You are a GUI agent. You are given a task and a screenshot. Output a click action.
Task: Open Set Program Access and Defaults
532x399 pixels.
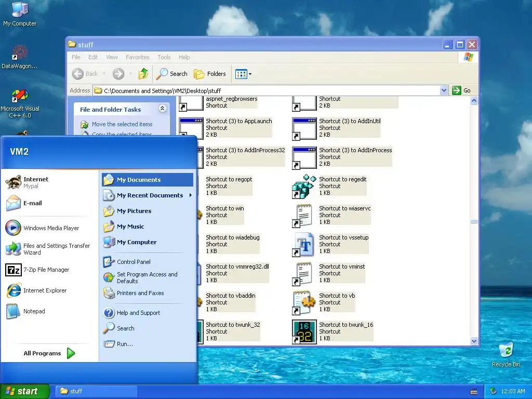[x=140, y=277]
